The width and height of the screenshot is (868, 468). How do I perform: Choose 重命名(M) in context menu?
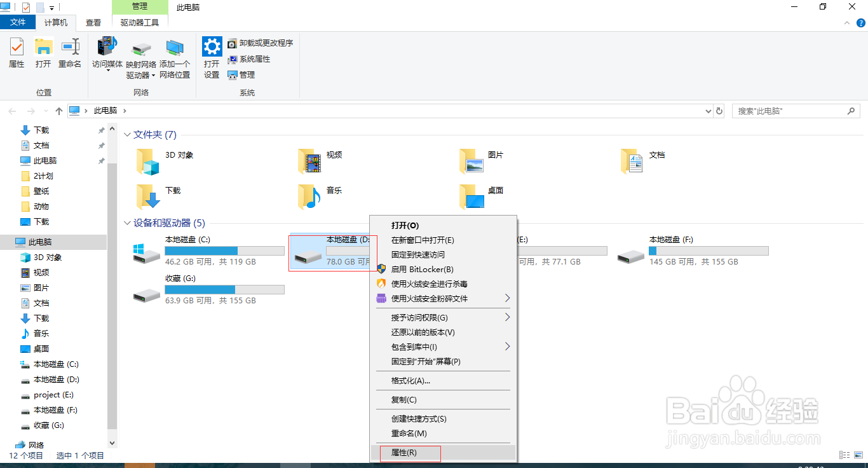[x=444, y=434]
